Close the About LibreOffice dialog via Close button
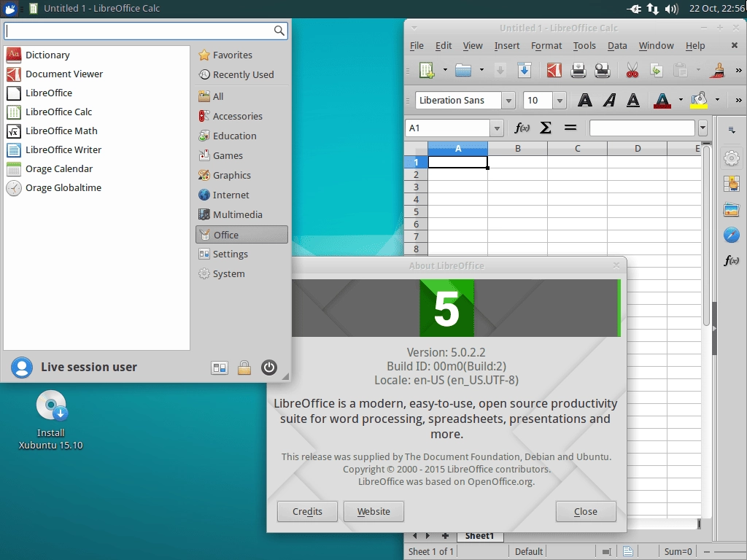The image size is (747, 560). pos(586,511)
